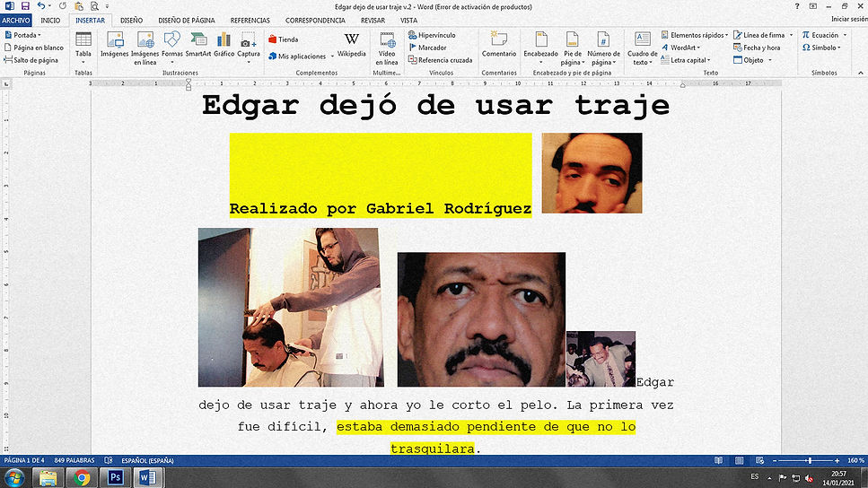Open Photoshop from the taskbar
Image resolution: width=868 pixels, height=488 pixels.
coord(115,477)
